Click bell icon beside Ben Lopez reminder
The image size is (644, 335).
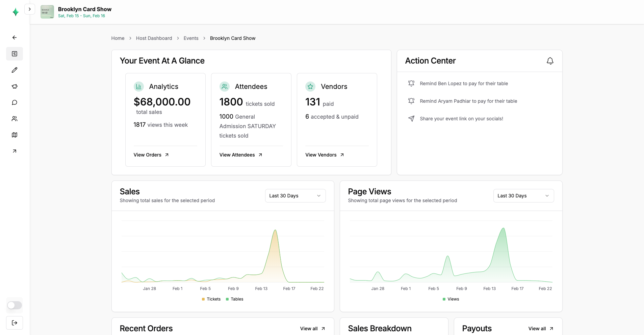click(411, 83)
